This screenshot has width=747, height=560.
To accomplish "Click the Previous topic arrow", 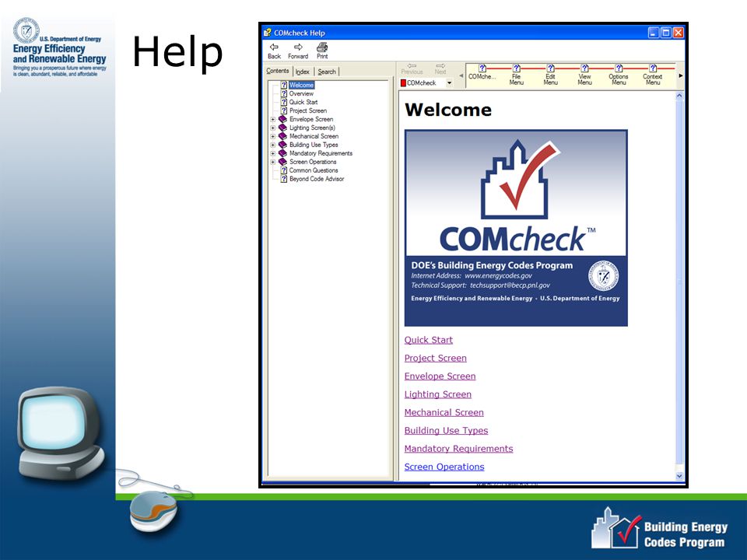I will click(x=412, y=65).
